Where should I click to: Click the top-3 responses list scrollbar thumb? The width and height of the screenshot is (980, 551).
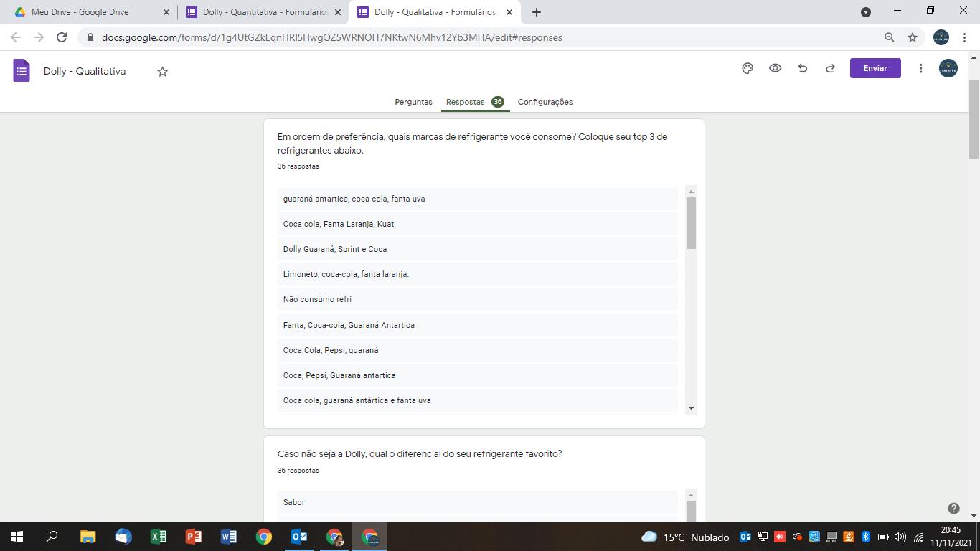tap(691, 223)
